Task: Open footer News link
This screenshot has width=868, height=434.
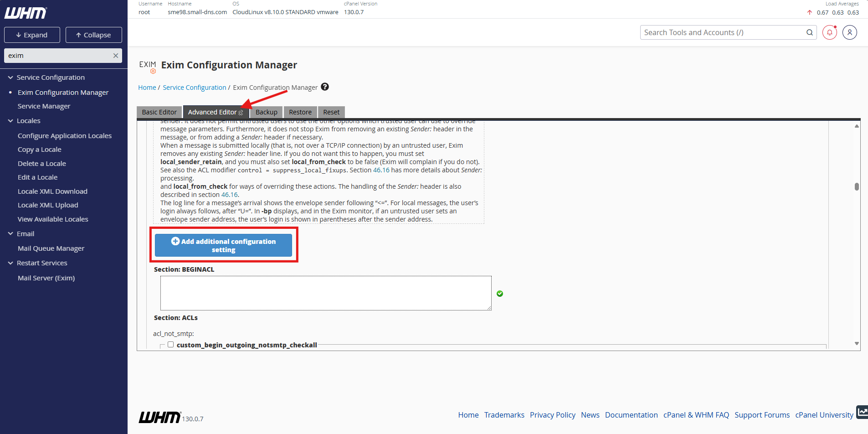Action: click(x=590, y=415)
